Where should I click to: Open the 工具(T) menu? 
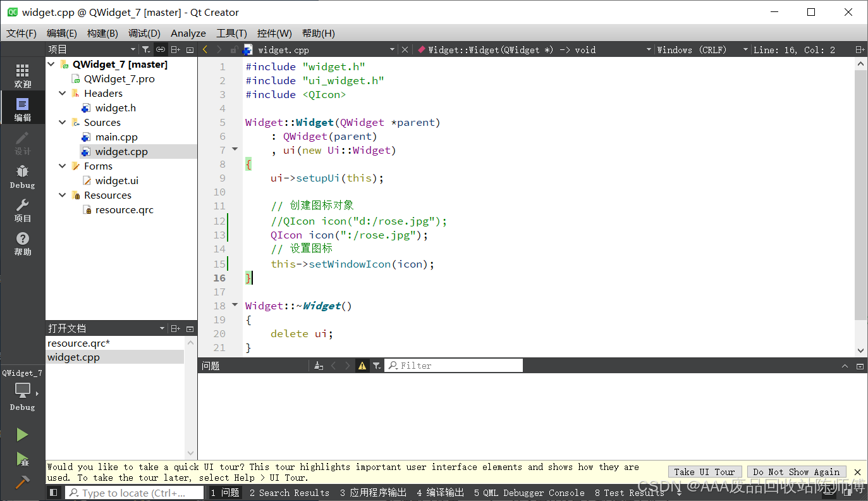231,33
